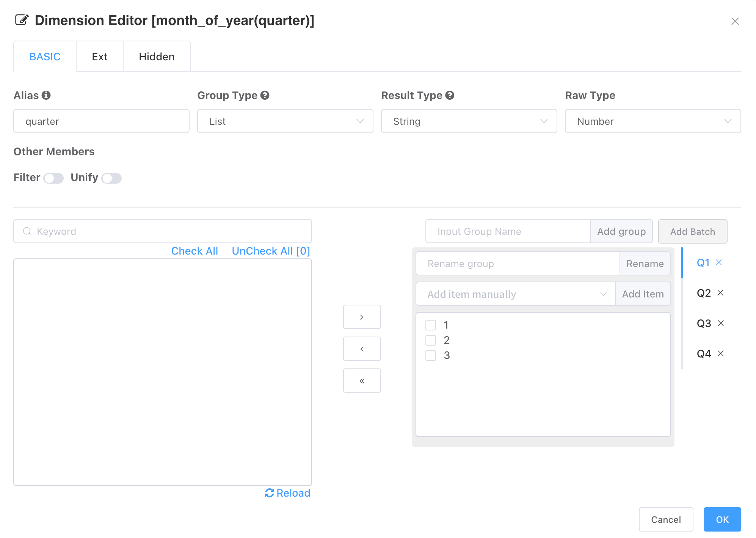The height and width of the screenshot is (538, 756).
Task: Check the checkbox for item 2
Action: (x=431, y=340)
